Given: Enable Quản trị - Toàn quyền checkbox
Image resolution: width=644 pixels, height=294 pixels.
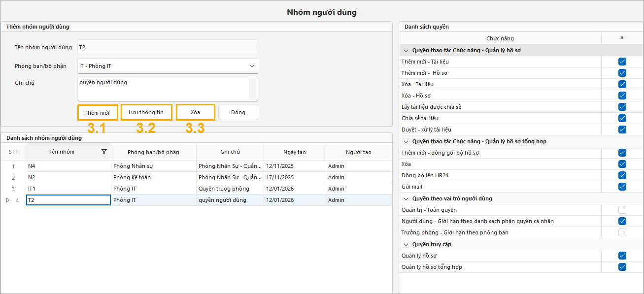Looking at the screenshot, I should [622, 210].
